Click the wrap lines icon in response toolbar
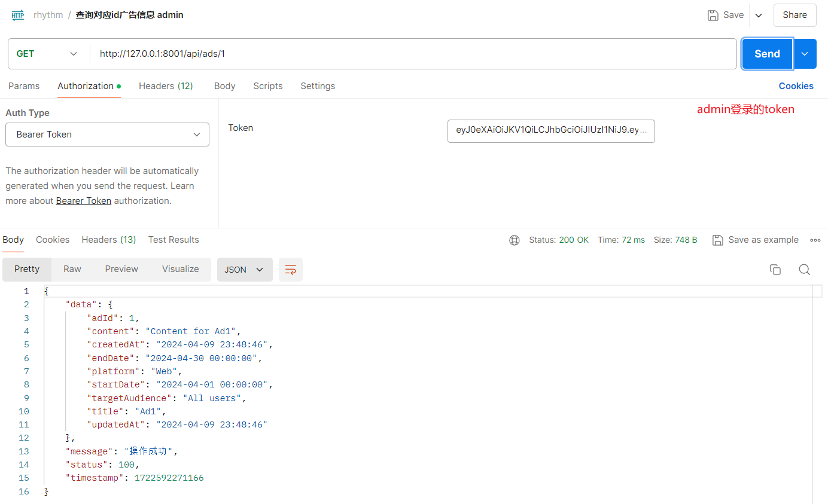 291,270
